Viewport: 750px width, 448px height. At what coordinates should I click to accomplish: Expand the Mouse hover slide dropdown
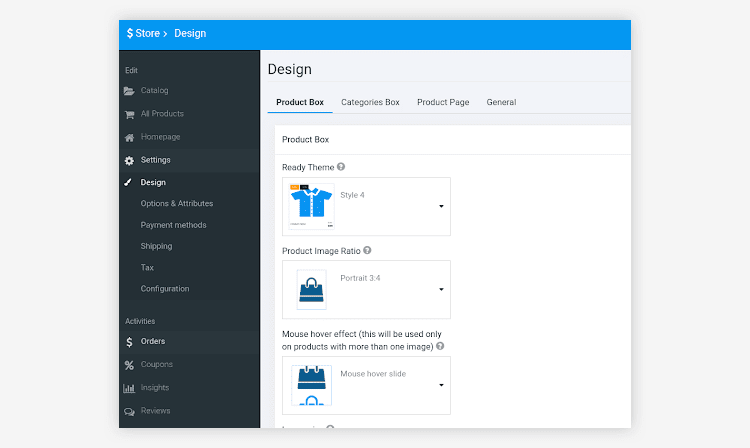pos(441,385)
